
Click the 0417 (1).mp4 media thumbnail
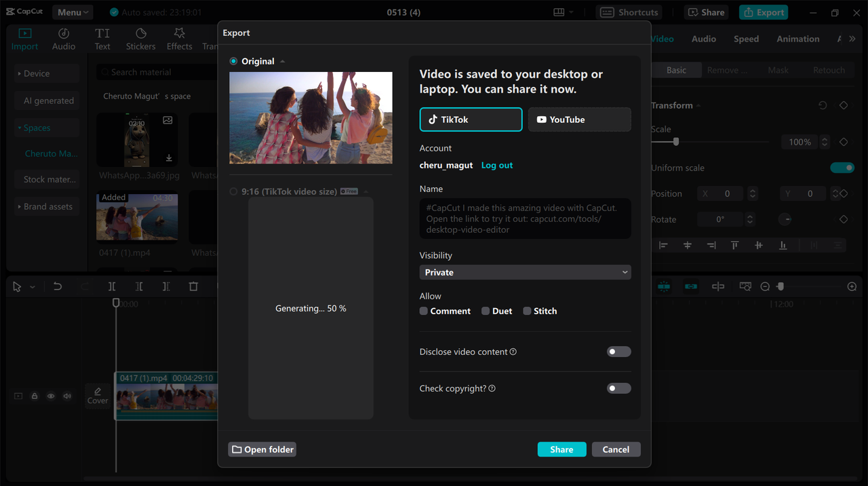[x=137, y=217]
